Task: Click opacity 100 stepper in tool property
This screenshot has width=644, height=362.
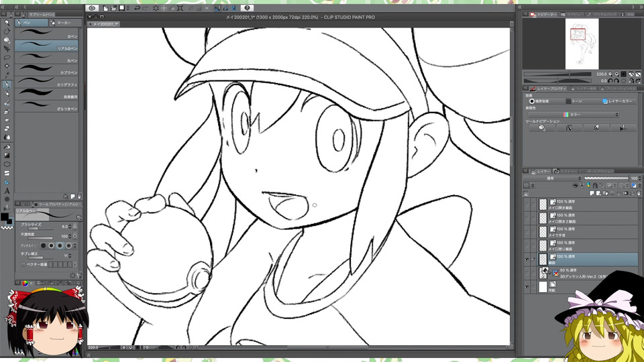Action: click(x=70, y=236)
